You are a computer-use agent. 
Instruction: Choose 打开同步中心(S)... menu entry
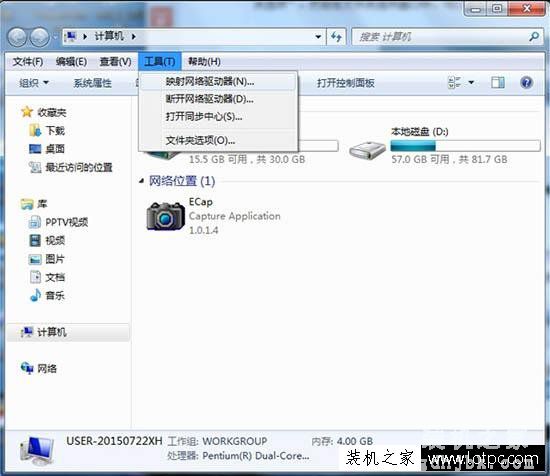[218, 116]
